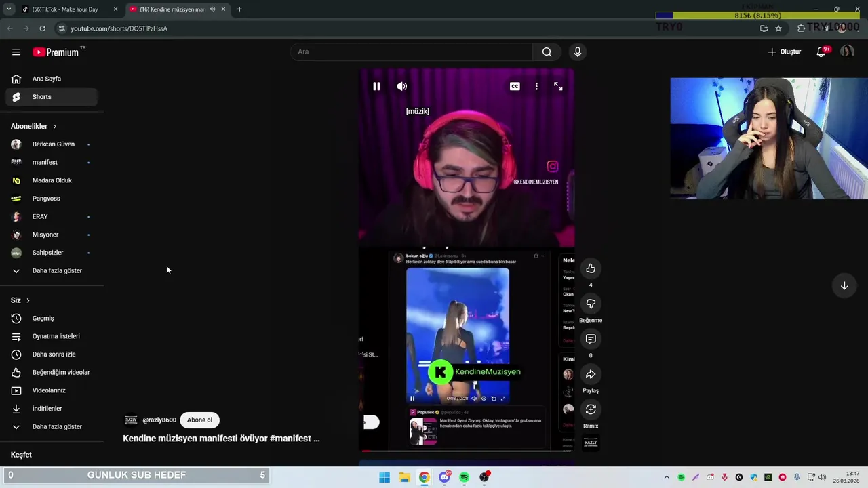Click the razly8600 channel avatar
Image resolution: width=868 pixels, height=488 pixels.
(131, 420)
